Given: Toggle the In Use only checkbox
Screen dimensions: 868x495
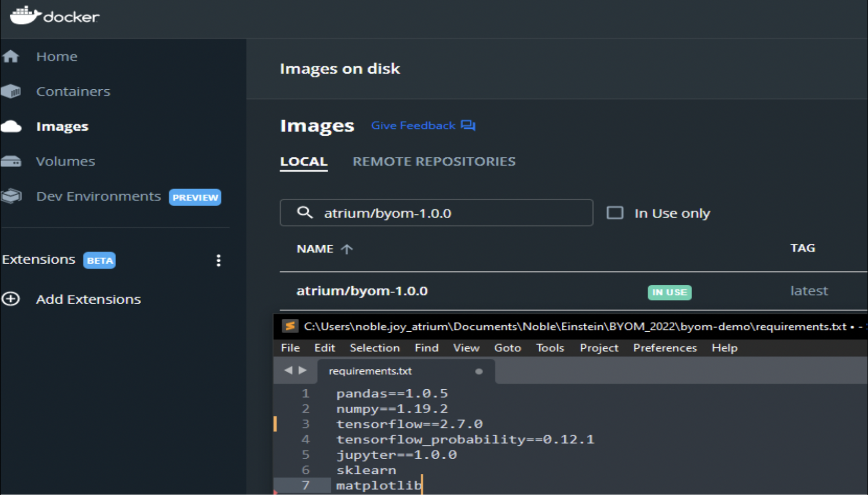Looking at the screenshot, I should click(x=615, y=213).
